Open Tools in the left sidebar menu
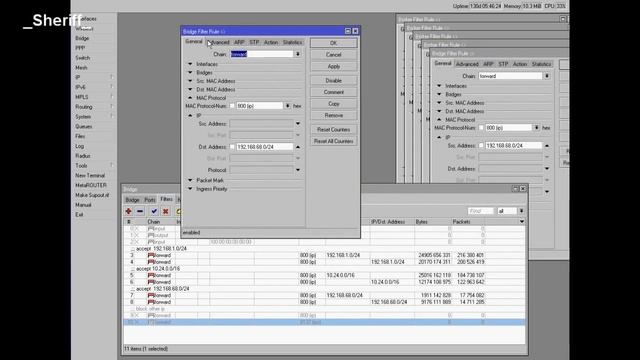This screenshot has height=360, width=640. click(x=81, y=165)
